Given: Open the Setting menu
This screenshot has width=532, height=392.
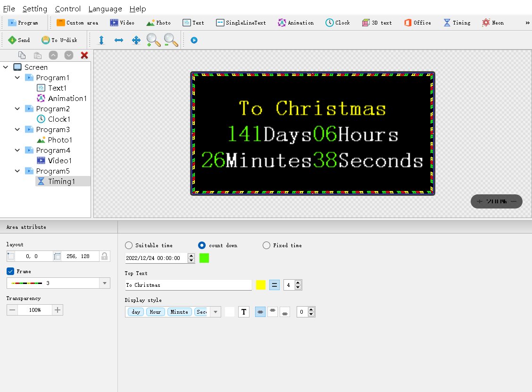Looking at the screenshot, I should point(35,9).
